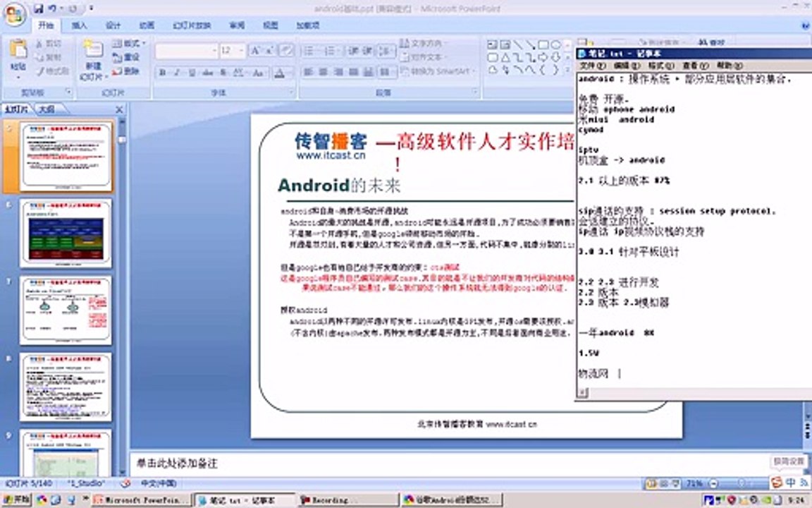Click the Cut (剪切) scissors icon

(39, 44)
